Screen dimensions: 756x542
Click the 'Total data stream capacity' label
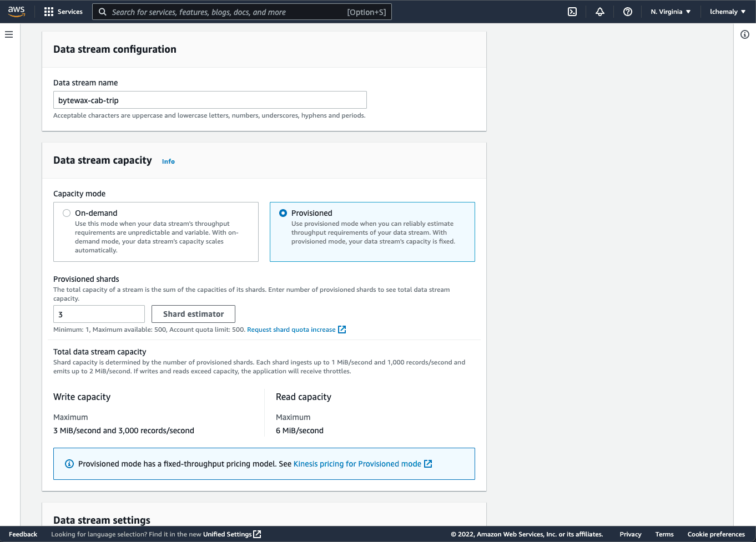100,352
